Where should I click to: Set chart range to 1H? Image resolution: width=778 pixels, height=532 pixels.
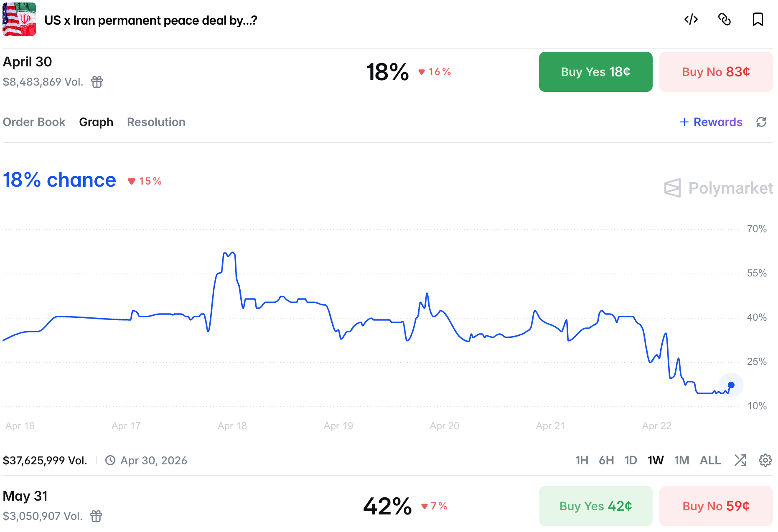tap(581, 460)
